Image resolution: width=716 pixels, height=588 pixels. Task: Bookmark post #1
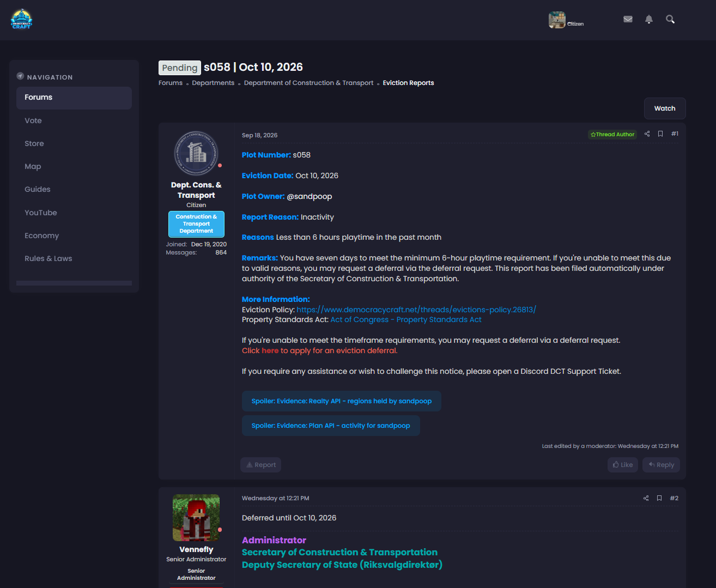click(660, 134)
